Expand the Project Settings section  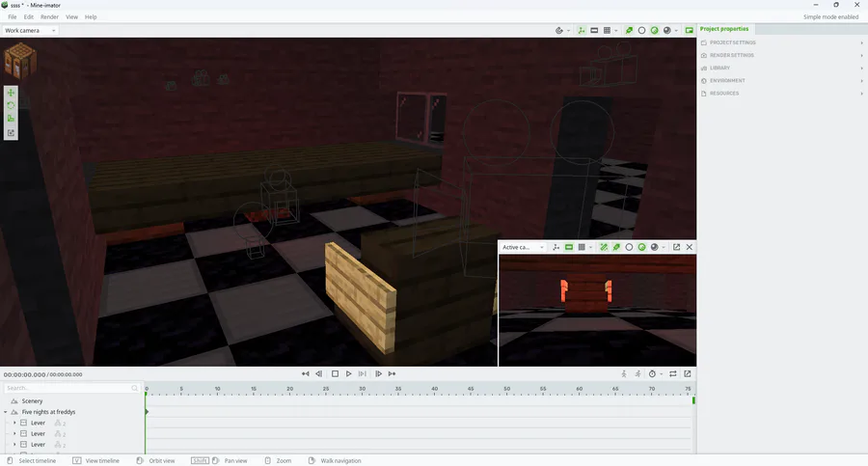click(781, 42)
